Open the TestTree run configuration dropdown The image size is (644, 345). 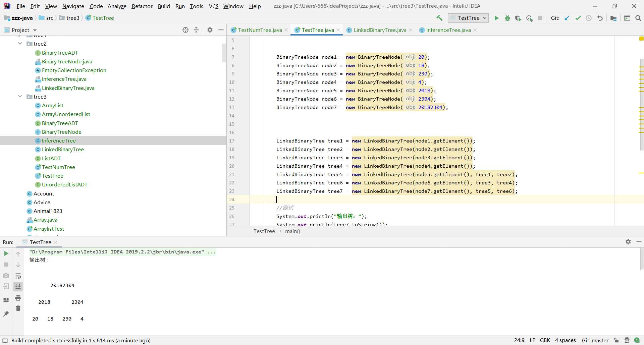468,18
